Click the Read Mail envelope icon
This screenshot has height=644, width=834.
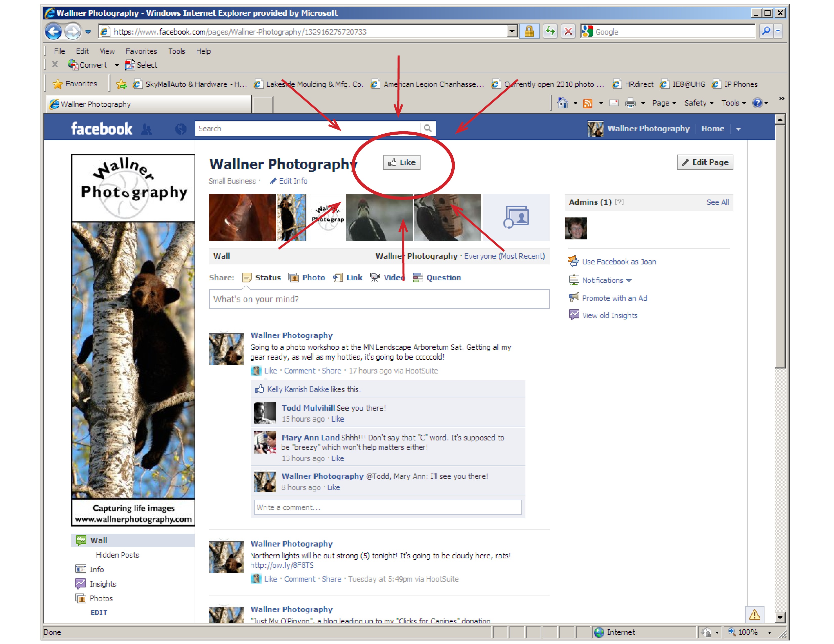point(614,103)
